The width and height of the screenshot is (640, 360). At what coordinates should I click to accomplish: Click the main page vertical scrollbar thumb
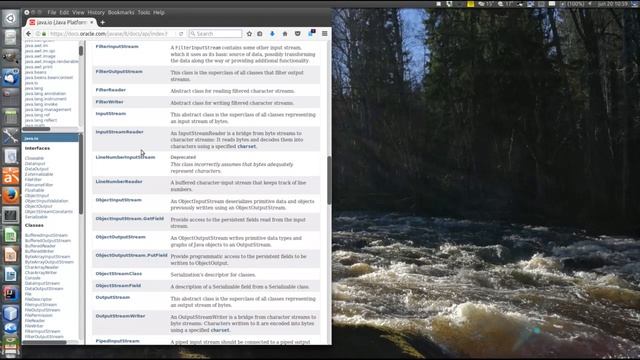pyautogui.click(x=329, y=180)
